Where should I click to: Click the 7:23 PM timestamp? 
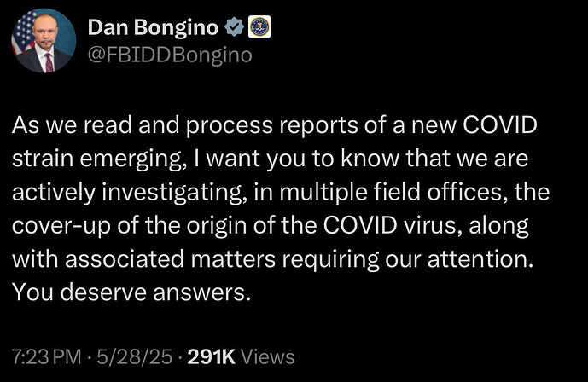[46, 356]
